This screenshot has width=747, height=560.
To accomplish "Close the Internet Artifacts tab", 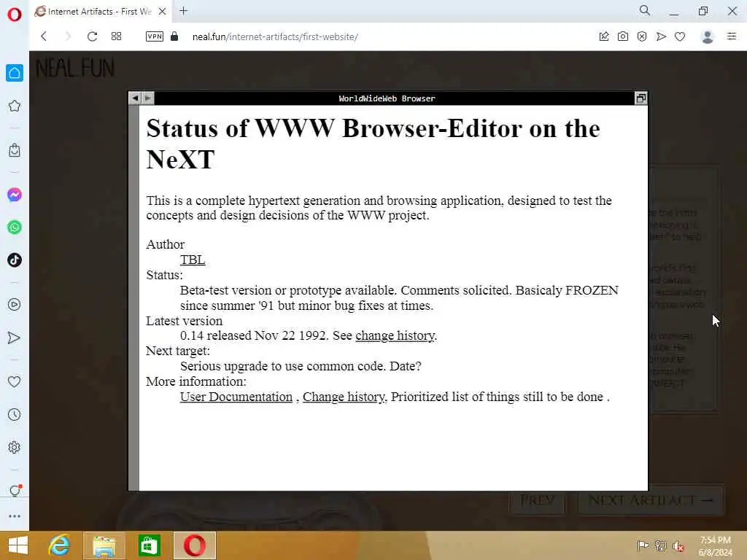I will (x=163, y=12).
